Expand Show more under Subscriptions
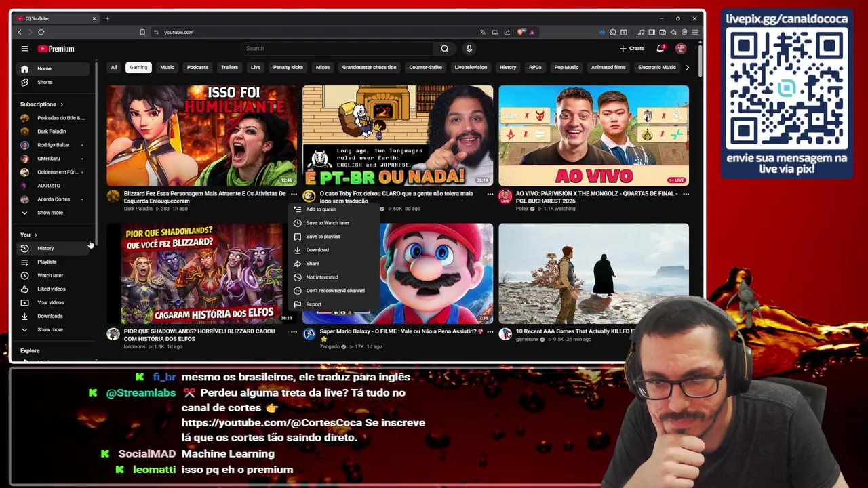The height and width of the screenshot is (488, 868). point(51,213)
